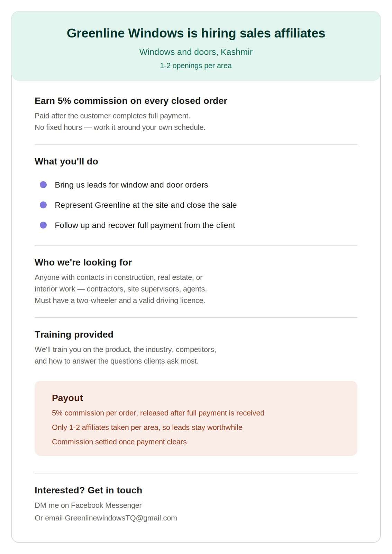Click the 'Earn 5% commission' heading
Image resolution: width=392 pixels, height=554 pixels.
click(x=131, y=101)
